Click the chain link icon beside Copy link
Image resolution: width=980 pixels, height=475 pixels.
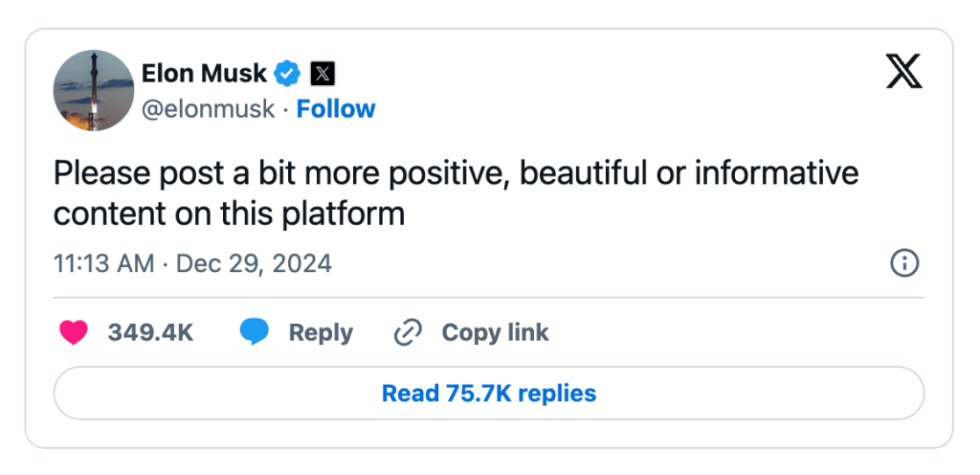[409, 332]
